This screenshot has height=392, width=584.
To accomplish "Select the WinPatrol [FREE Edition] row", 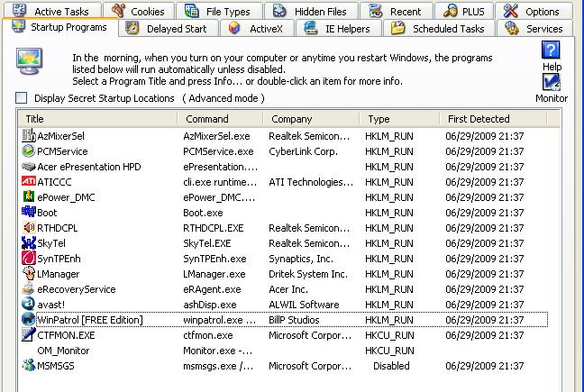I will point(90,320).
